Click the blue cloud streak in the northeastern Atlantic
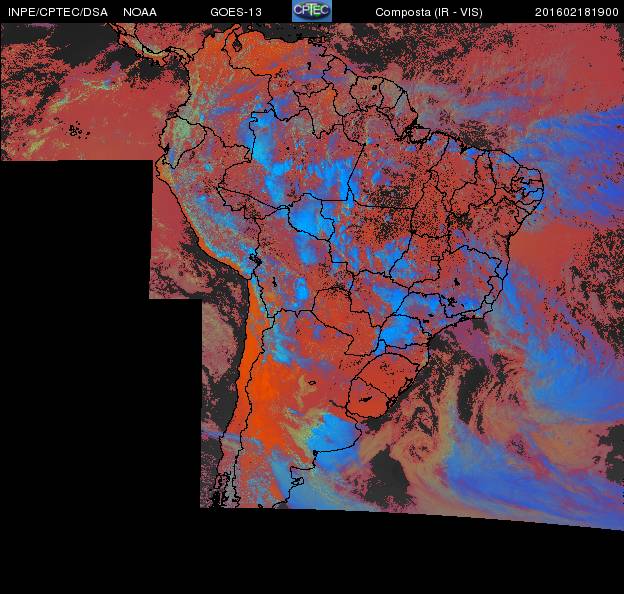The width and height of the screenshot is (624, 594). (570, 130)
